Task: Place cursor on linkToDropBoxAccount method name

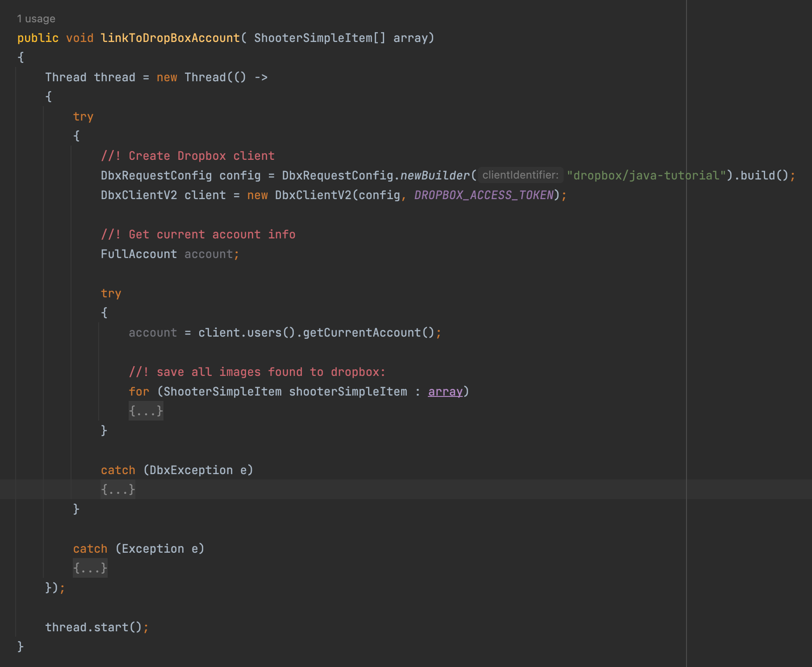Action: [169, 38]
